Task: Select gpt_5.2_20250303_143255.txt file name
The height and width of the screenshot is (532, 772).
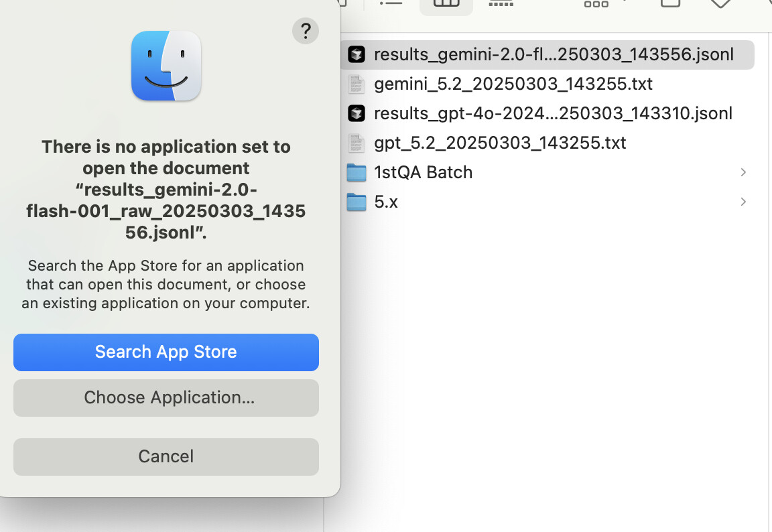Action: click(500, 143)
